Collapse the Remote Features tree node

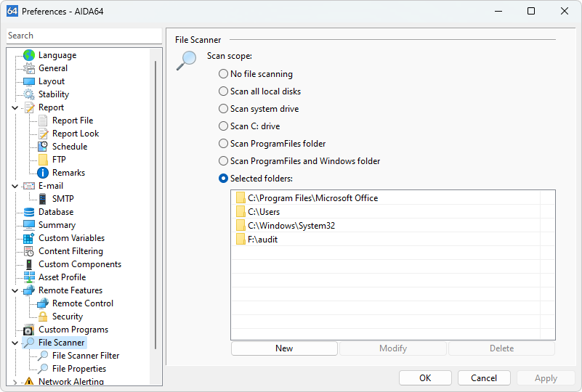click(x=15, y=290)
